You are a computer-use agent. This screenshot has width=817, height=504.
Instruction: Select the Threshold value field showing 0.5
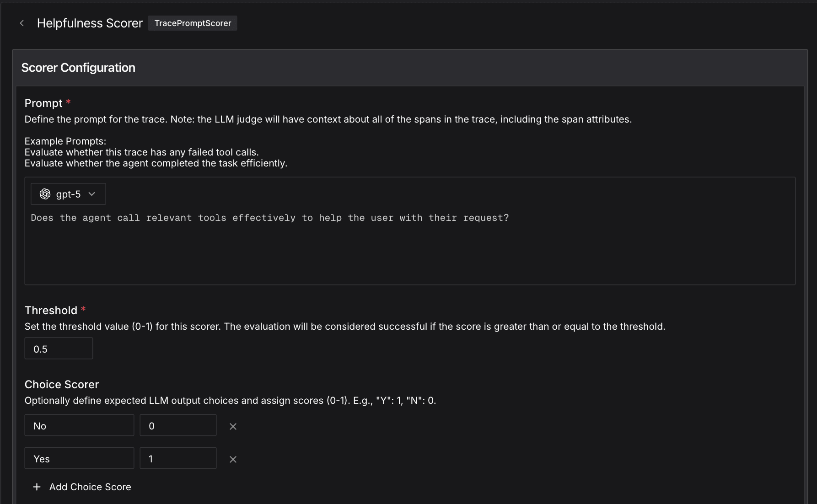58,348
